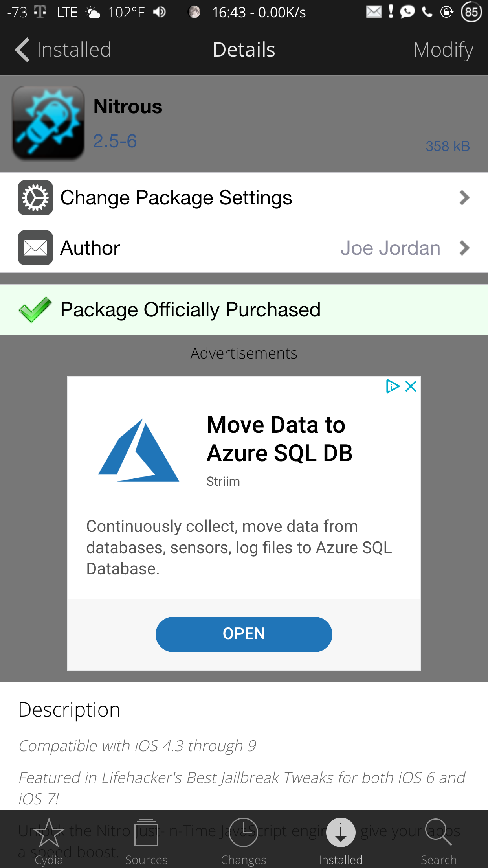Tap the green purchased checkmark icon
Screen dimensions: 488x868
click(x=35, y=310)
